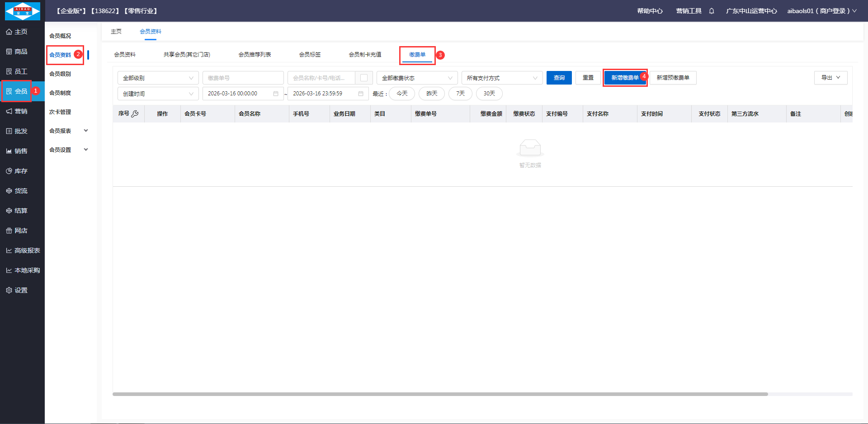Viewport: 868px width, 424px height.
Task: Open the 营销 marketing sidebar icon
Action: point(9,111)
